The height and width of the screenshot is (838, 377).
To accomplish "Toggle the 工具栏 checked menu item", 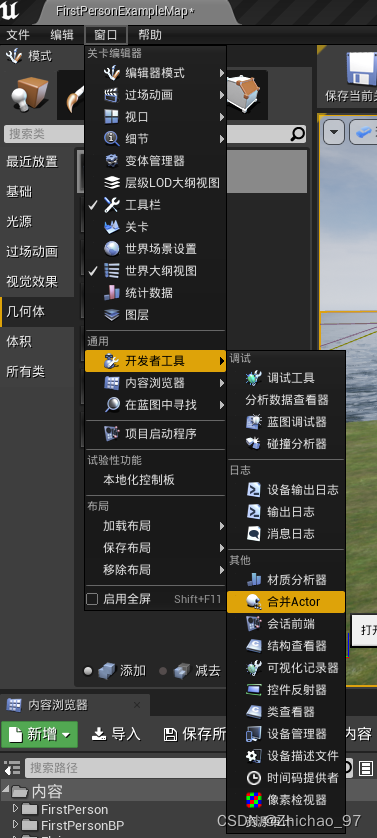I will coord(156,205).
